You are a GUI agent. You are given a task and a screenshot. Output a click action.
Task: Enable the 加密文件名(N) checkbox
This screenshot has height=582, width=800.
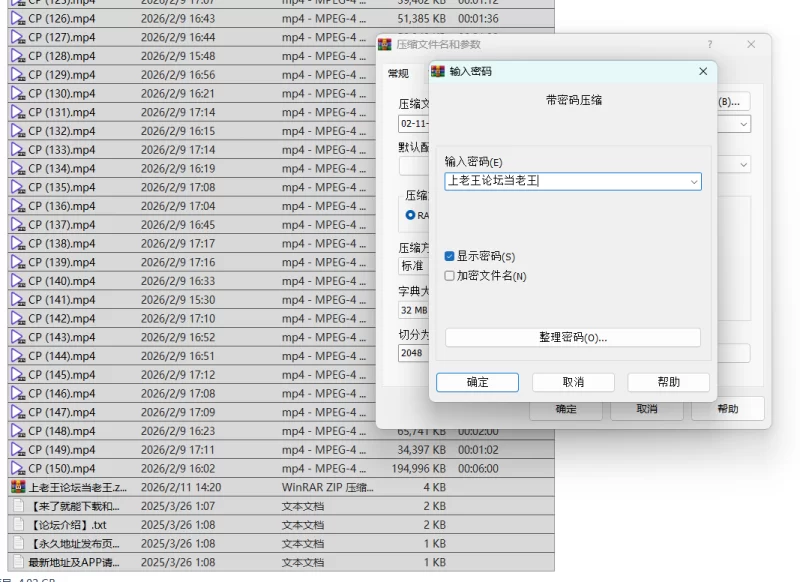coord(450,276)
